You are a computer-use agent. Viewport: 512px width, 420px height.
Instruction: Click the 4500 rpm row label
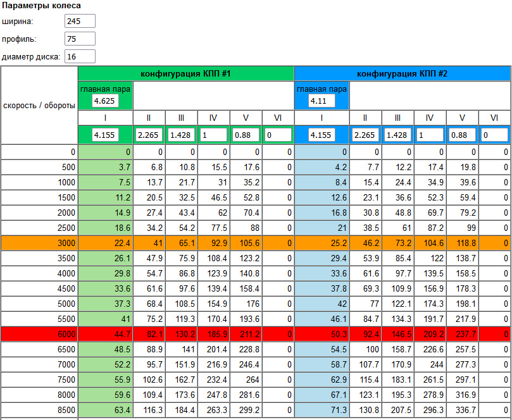(x=66, y=289)
